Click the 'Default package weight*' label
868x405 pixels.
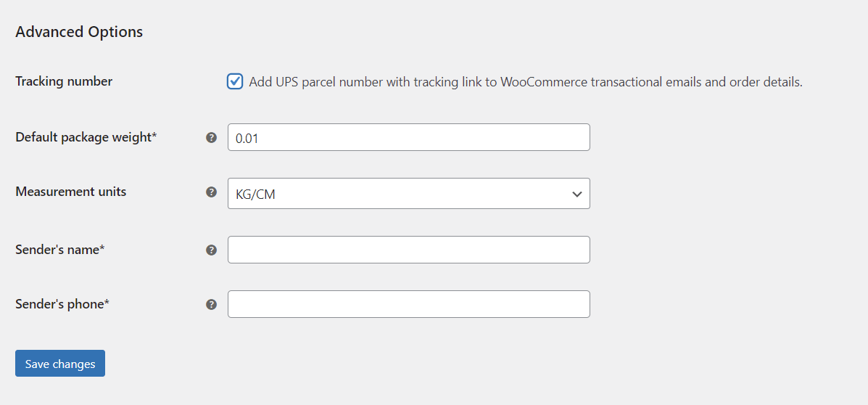(x=86, y=136)
